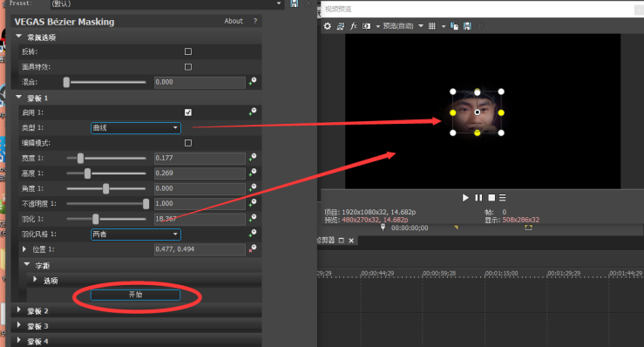644x347 pixels.
Task: Save preview snapshot to file icon
Action: (467, 26)
